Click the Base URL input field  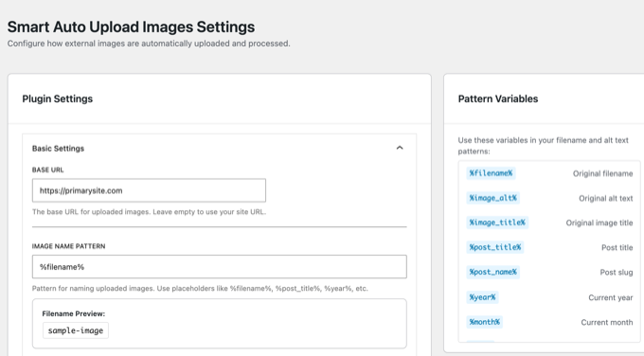149,190
